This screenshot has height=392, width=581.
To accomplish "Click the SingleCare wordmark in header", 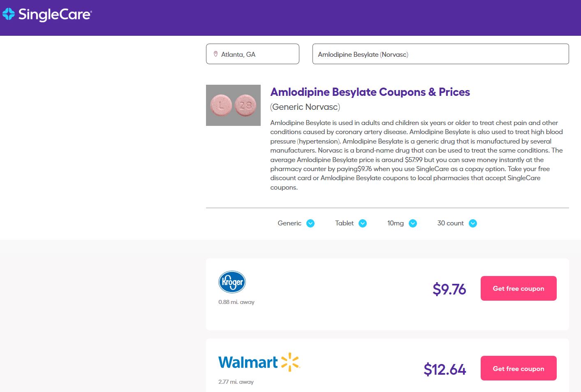I will tap(55, 14).
